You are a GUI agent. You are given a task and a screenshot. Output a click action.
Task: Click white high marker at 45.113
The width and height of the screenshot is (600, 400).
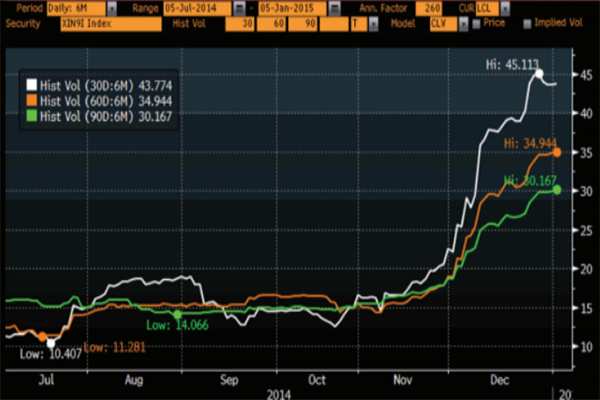pyautogui.click(x=539, y=74)
